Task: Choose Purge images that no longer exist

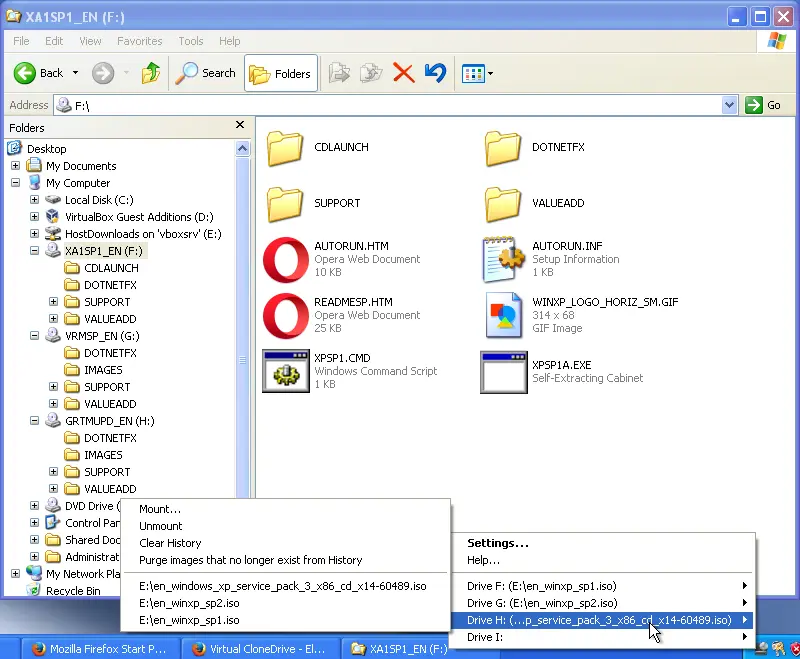Action: pos(286,560)
